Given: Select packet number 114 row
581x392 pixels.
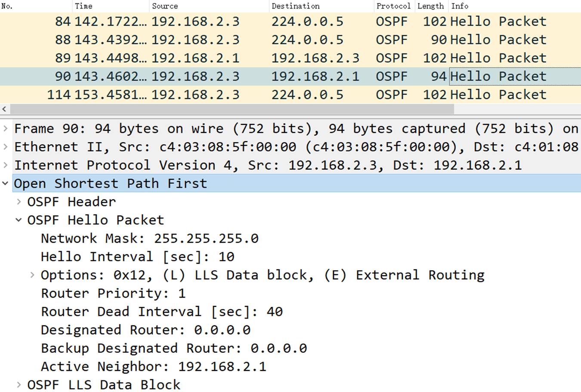Looking at the screenshot, I should click(x=258, y=95).
